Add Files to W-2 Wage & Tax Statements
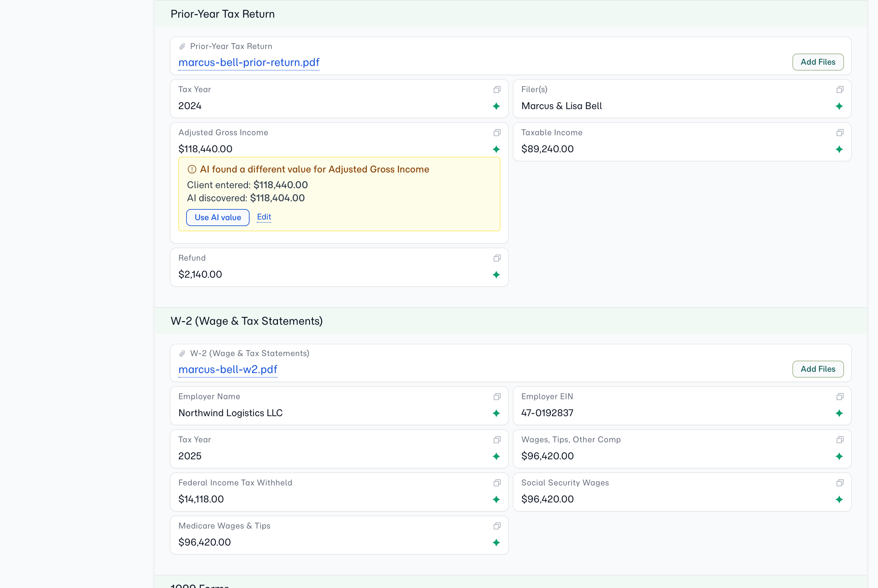 click(818, 369)
